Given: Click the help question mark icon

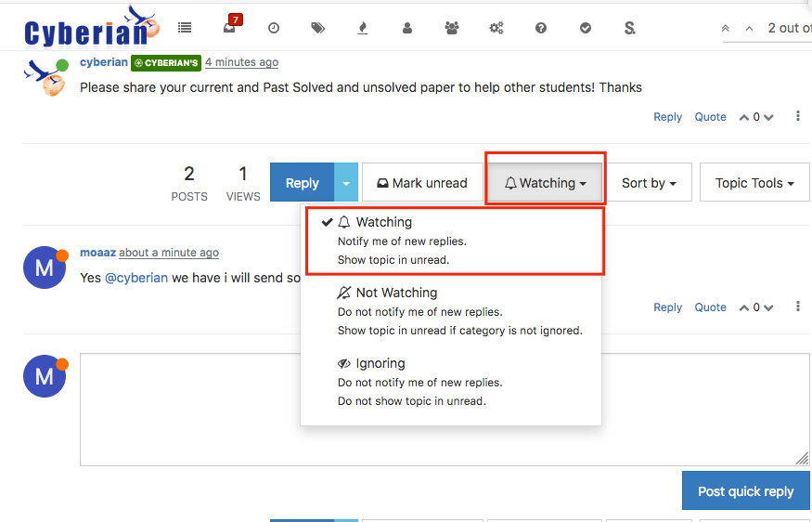Looking at the screenshot, I should tap(541, 28).
